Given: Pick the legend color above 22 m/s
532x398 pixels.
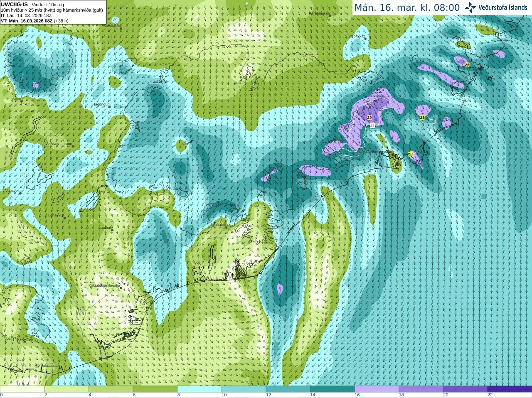Looking at the screenshot, I should 510,389.
